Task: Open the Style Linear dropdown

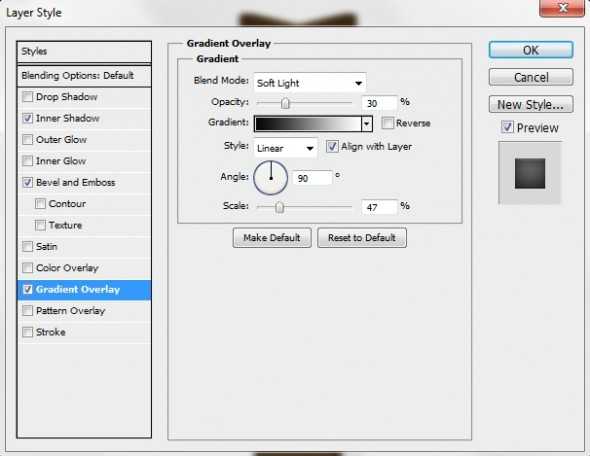Action: click(x=285, y=148)
